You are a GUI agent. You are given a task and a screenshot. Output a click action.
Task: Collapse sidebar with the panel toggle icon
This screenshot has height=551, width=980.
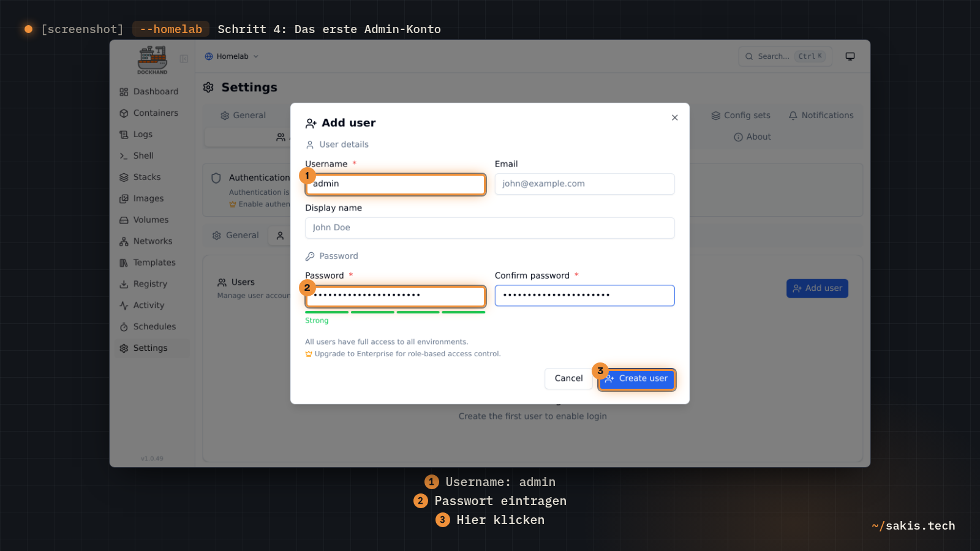tap(184, 59)
